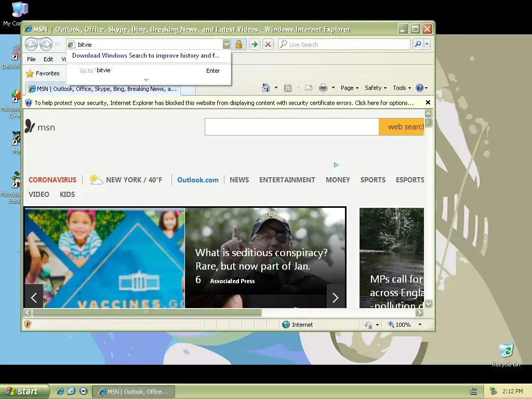Open search provider options dropdown

click(x=427, y=45)
